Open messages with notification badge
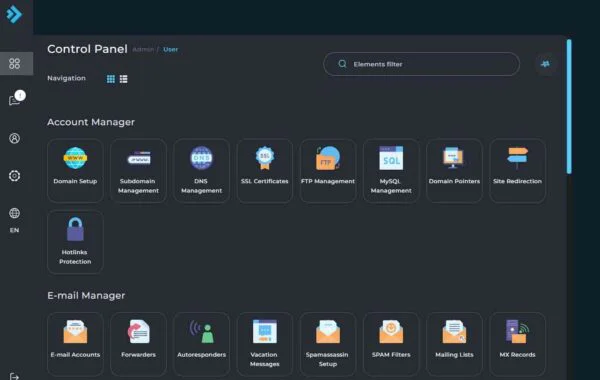This screenshot has width=600, height=380. tap(16, 98)
